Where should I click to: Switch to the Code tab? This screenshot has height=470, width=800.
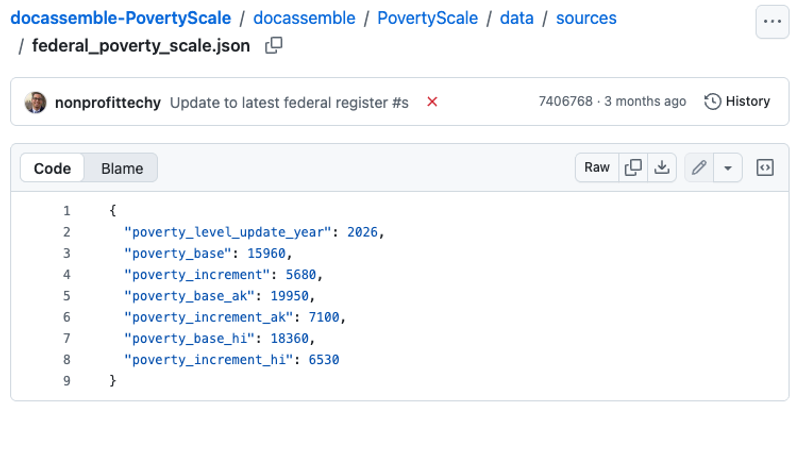point(52,168)
